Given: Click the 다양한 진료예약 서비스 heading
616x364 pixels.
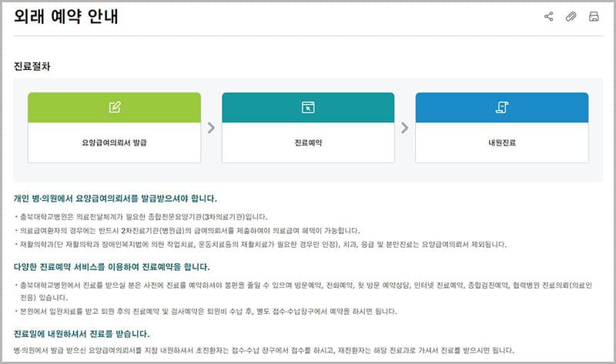Looking at the screenshot, I should (112, 266).
